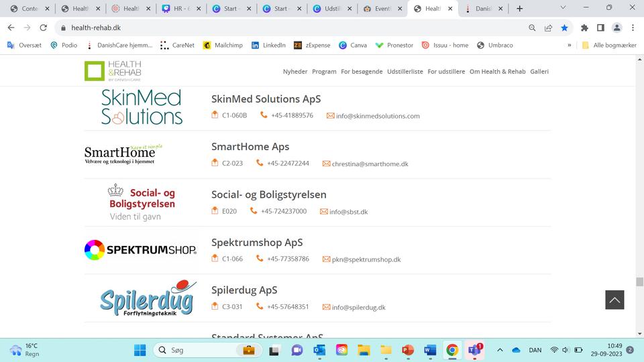Image resolution: width=644 pixels, height=362 pixels.
Task: Email info@skinmedsolutions.com
Action: click(x=378, y=116)
